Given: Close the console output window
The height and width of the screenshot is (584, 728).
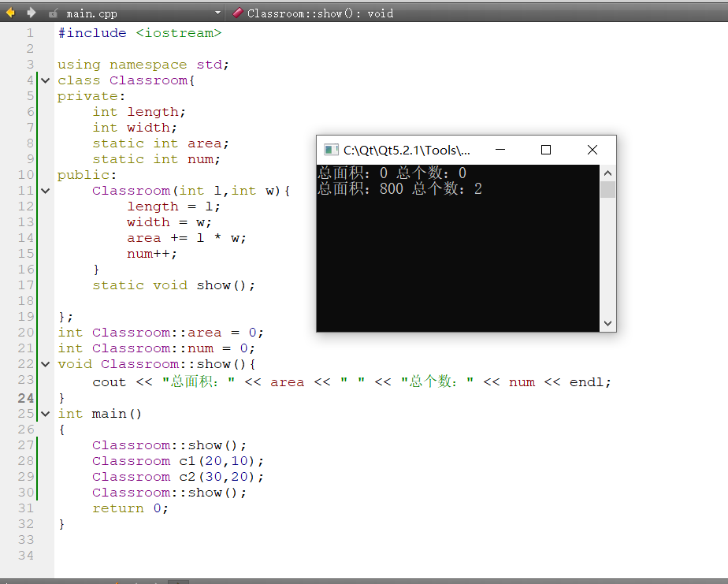Looking at the screenshot, I should tap(592, 150).
